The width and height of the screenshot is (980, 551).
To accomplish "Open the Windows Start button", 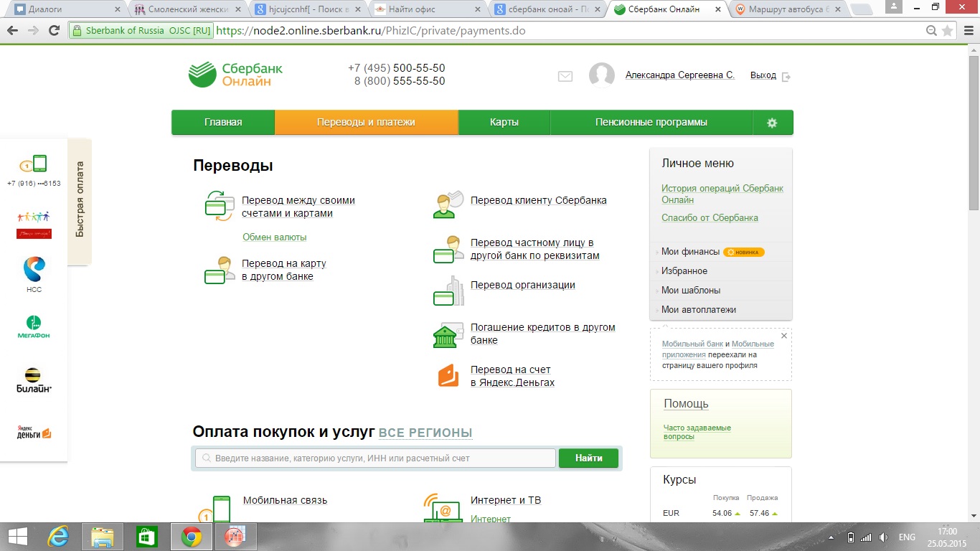I will 18,537.
